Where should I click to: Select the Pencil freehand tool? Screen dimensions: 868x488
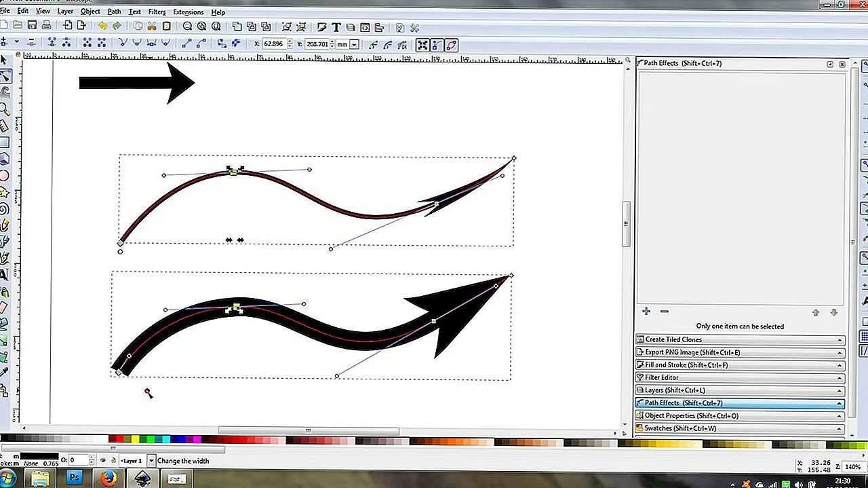4,225
